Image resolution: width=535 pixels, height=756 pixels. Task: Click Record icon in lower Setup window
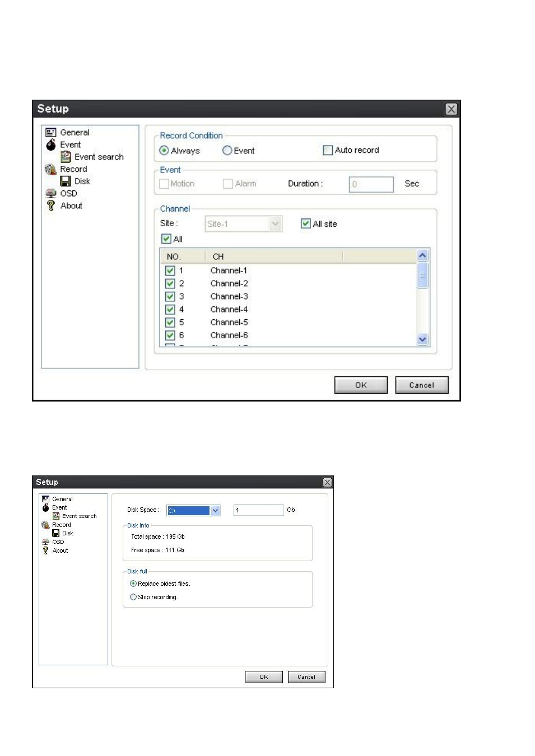pos(46,525)
